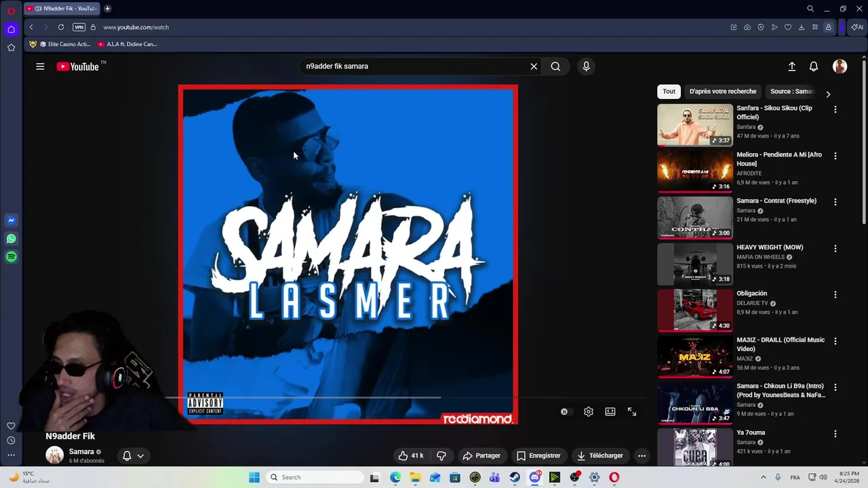
Task: Bookmark page with the heart icon
Action: [788, 27]
